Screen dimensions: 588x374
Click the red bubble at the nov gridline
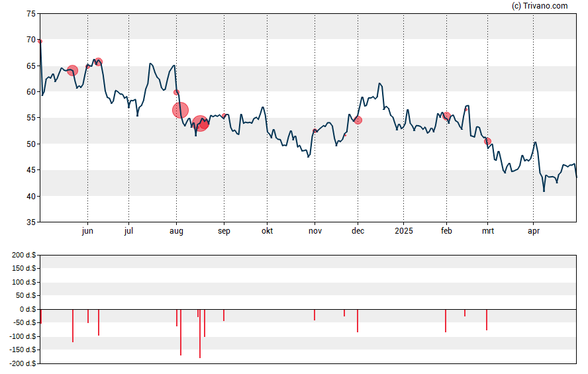tap(315, 131)
